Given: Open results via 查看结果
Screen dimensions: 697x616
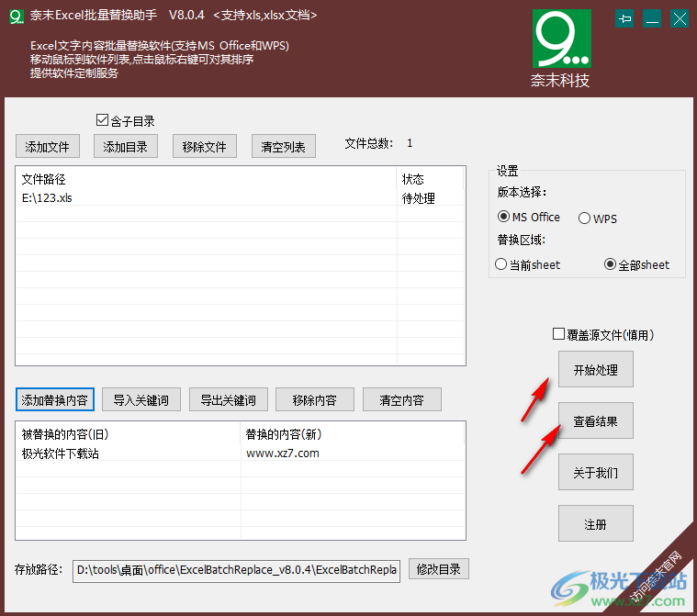Looking at the screenshot, I should point(596,420).
